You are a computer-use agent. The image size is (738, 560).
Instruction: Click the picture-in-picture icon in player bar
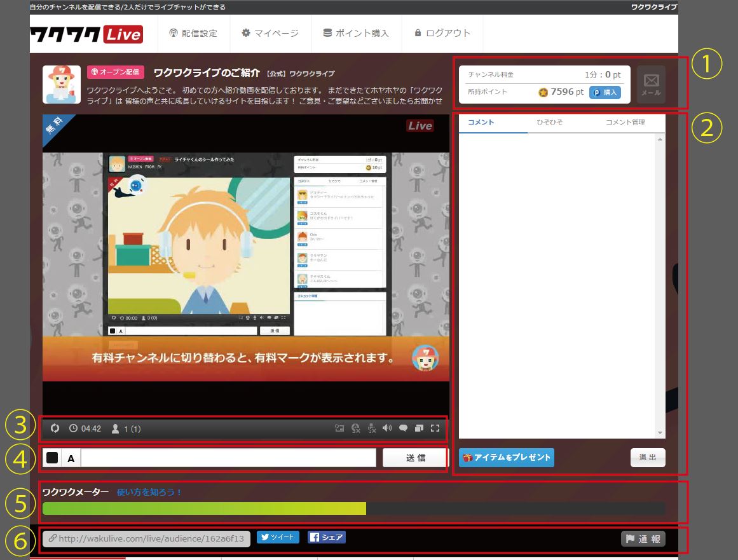click(339, 428)
